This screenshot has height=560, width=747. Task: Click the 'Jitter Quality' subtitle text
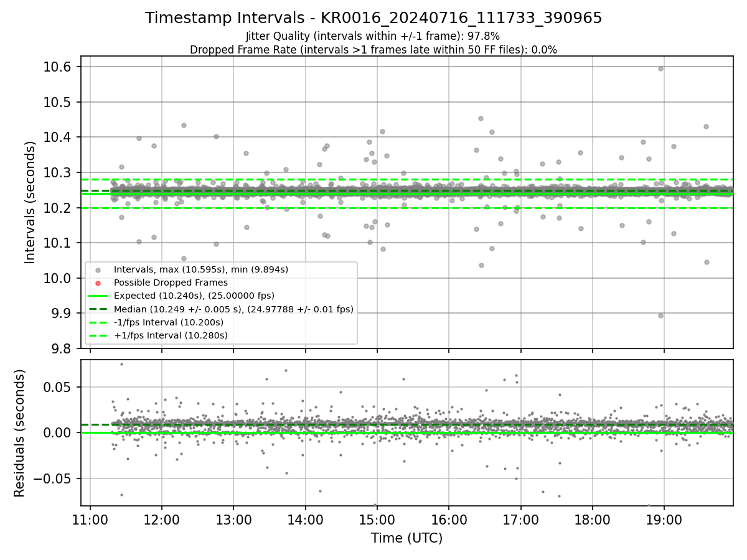coord(373,37)
